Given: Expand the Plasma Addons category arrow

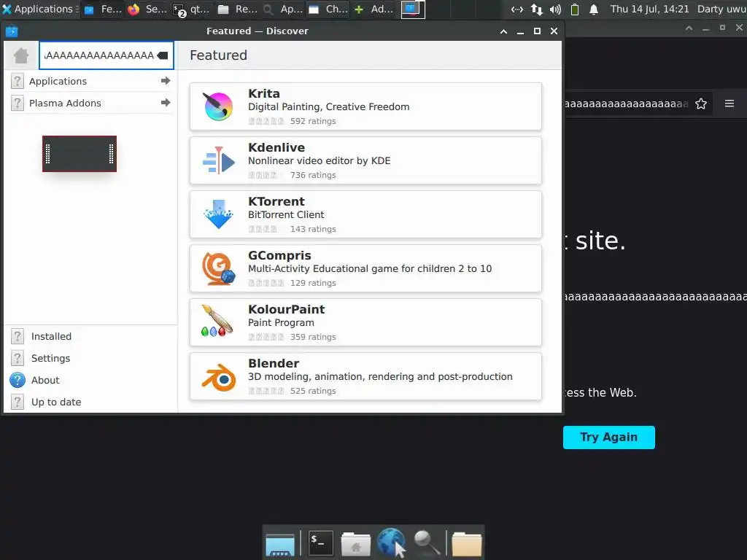Looking at the screenshot, I should 166,103.
